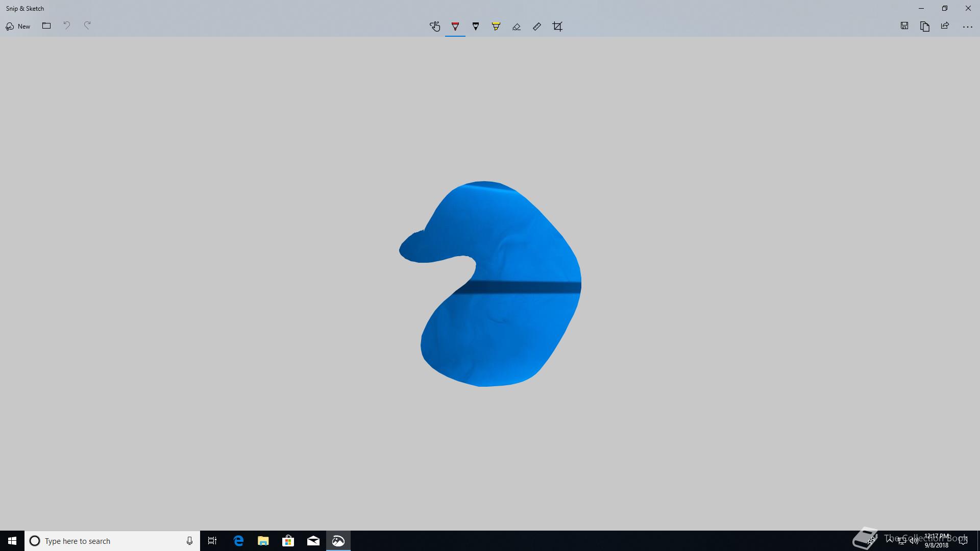Activate the Crop tool

[557, 27]
